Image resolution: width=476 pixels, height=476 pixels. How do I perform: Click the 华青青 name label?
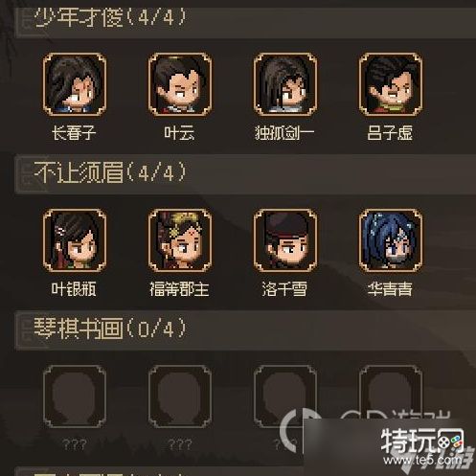tap(390, 289)
